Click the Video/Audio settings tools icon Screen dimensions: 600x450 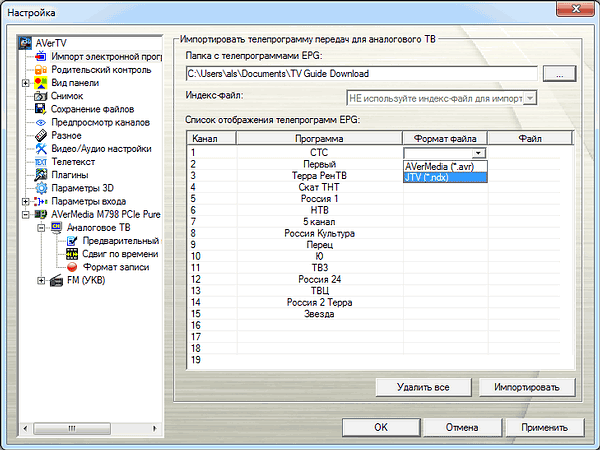click(41, 148)
